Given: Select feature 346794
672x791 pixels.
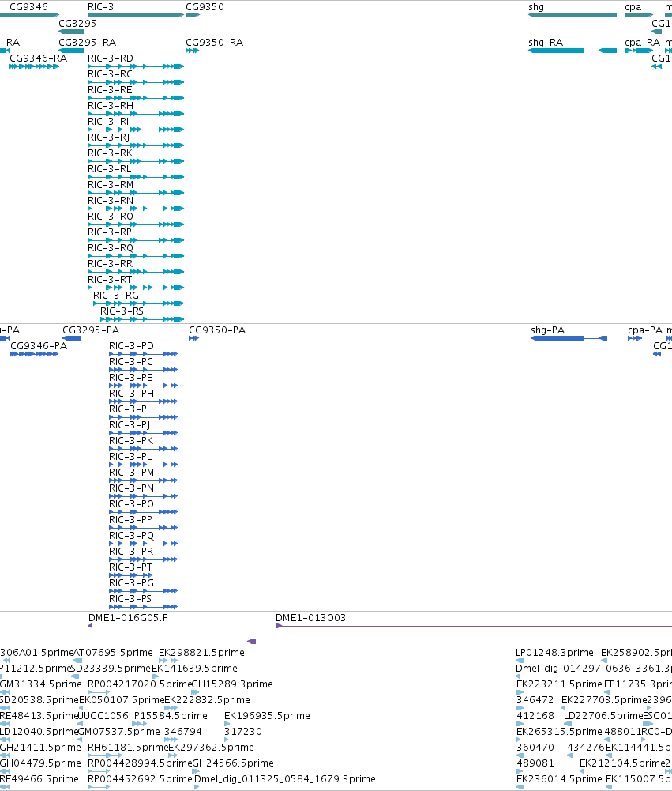Looking at the screenshot, I should click(171, 740).
